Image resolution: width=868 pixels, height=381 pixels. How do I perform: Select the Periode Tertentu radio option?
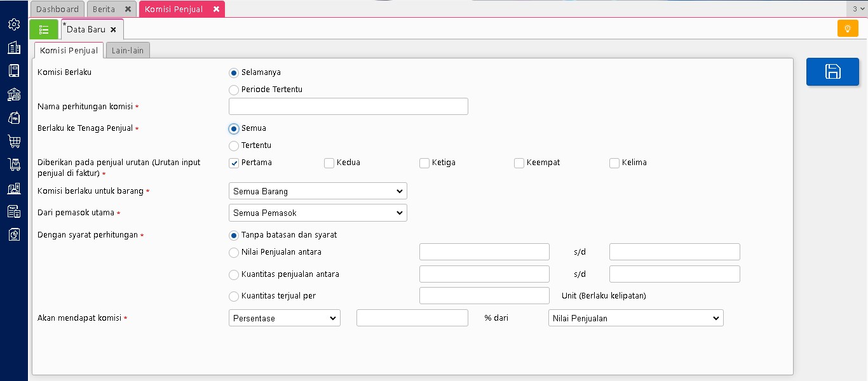[234, 90]
